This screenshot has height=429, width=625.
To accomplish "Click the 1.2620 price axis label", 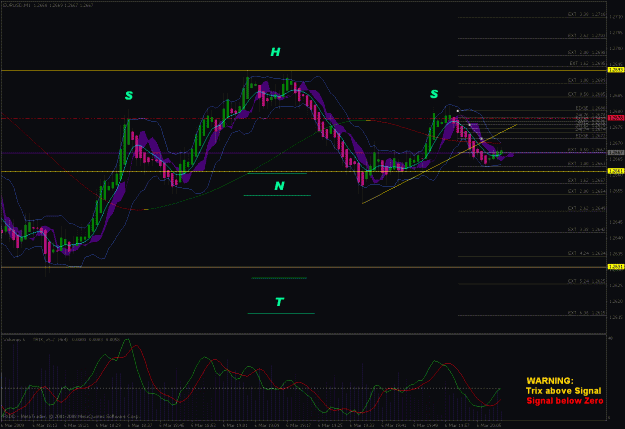I will 616,301.
